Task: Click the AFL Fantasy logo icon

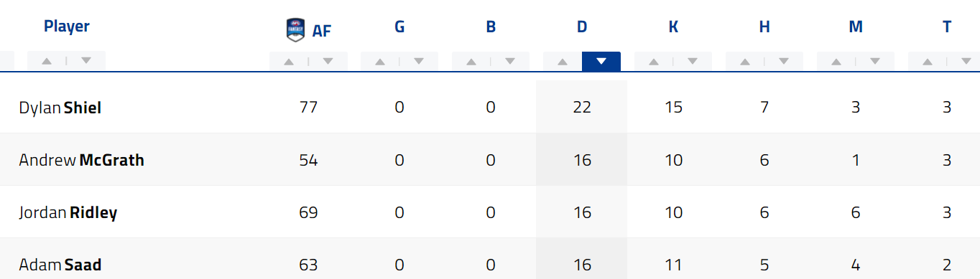Action: pos(296,29)
